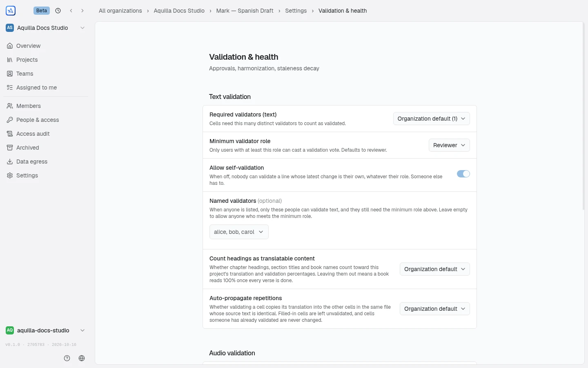Open help via the question mark icon
The image size is (588, 368).
pos(67,358)
